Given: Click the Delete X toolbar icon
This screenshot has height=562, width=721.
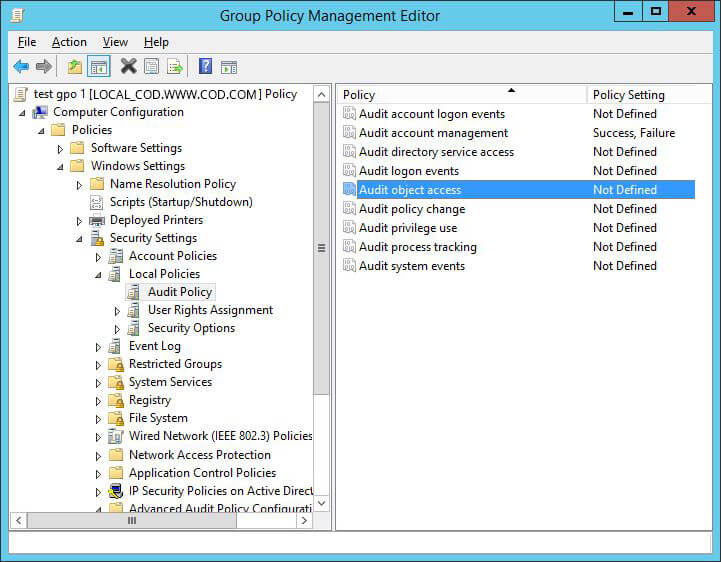Looking at the screenshot, I should coord(128,66).
